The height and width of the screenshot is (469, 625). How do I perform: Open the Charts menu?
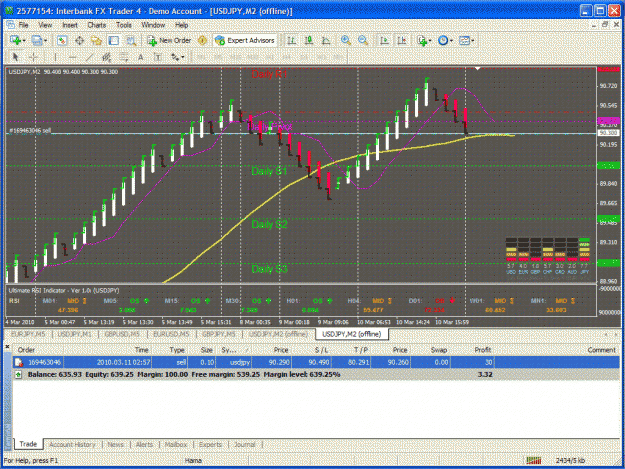97,25
